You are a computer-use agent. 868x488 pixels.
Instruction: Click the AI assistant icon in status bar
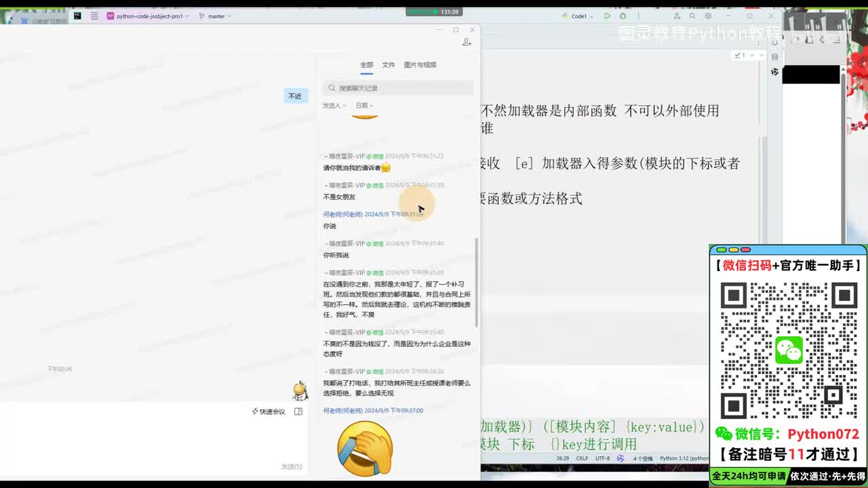click(x=620, y=459)
